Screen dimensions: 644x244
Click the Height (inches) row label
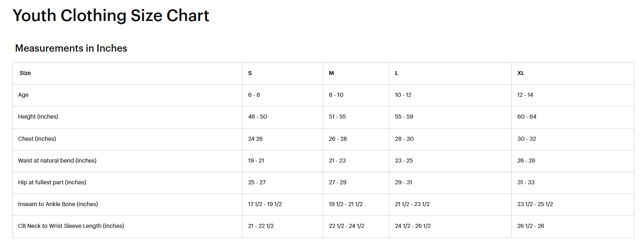(x=38, y=117)
